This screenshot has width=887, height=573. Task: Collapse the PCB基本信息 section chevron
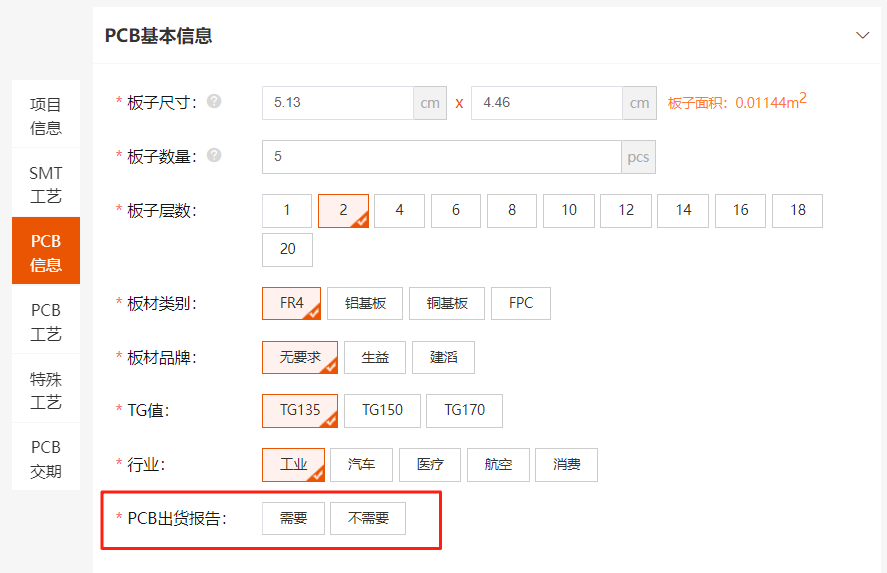[x=862, y=35]
